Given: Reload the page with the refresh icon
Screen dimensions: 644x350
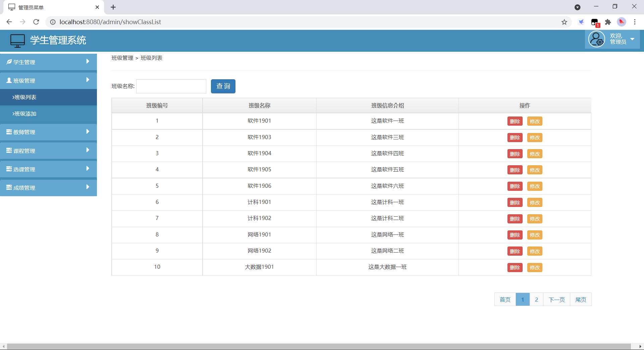Looking at the screenshot, I should (x=36, y=22).
